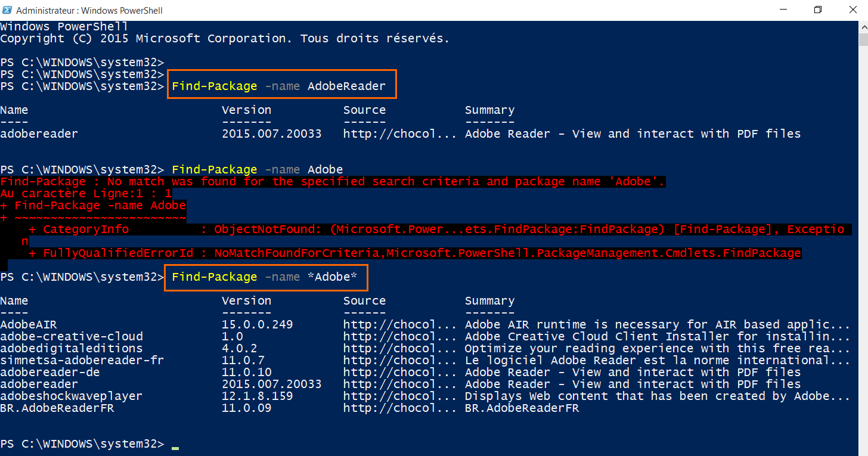Click the adobedigitaleditions package name
Image resolution: width=868 pixels, height=456 pixels.
click(72, 349)
